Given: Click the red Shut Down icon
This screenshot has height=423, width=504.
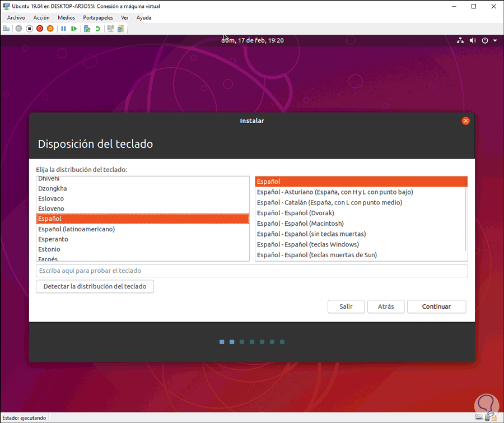Looking at the screenshot, I should (40, 29).
